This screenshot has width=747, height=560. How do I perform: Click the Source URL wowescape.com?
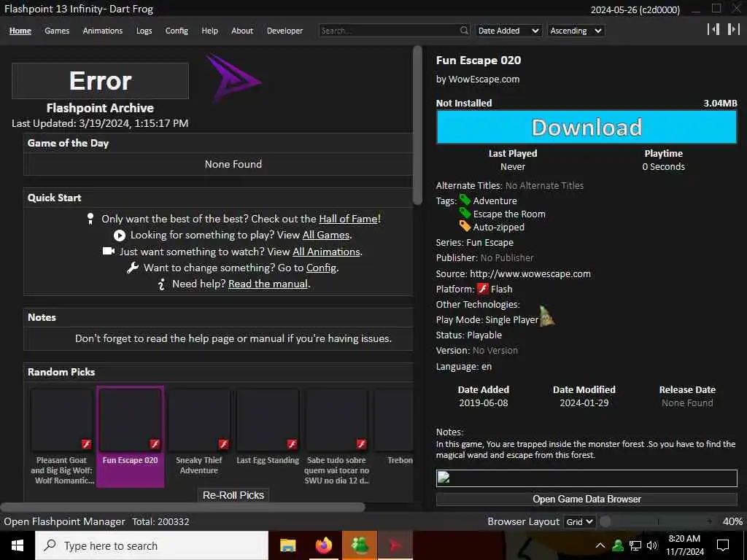click(530, 274)
